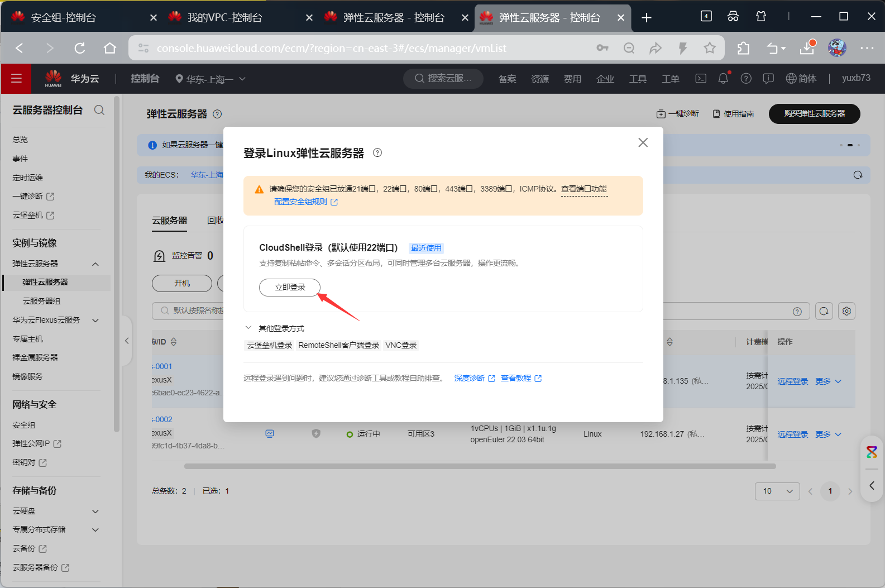Open 控制台 in top navigation
885x588 pixels.
(x=145, y=79)
